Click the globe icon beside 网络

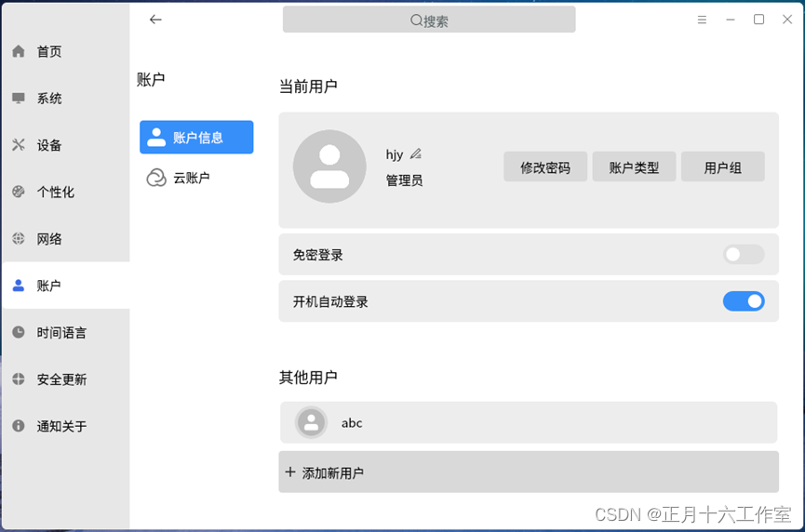pos(19,238)
